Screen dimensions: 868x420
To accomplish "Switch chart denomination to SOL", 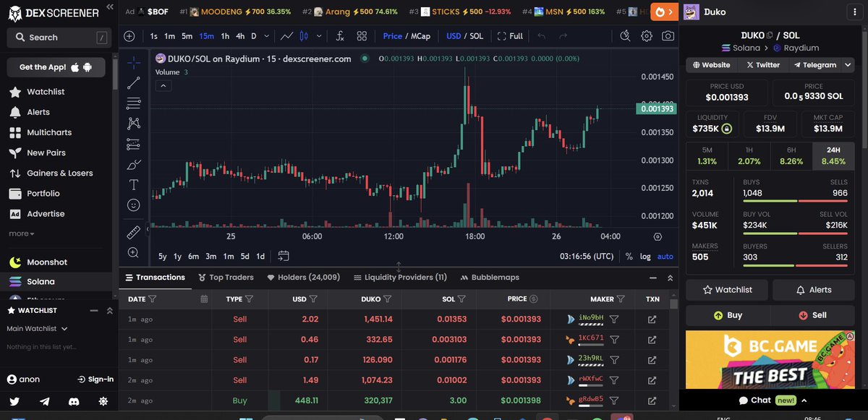I will [477, 36].
